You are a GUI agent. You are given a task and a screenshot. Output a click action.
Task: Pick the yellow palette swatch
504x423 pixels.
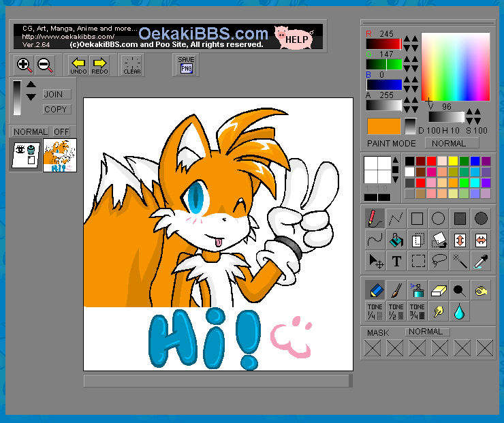[x=453, y=161]
